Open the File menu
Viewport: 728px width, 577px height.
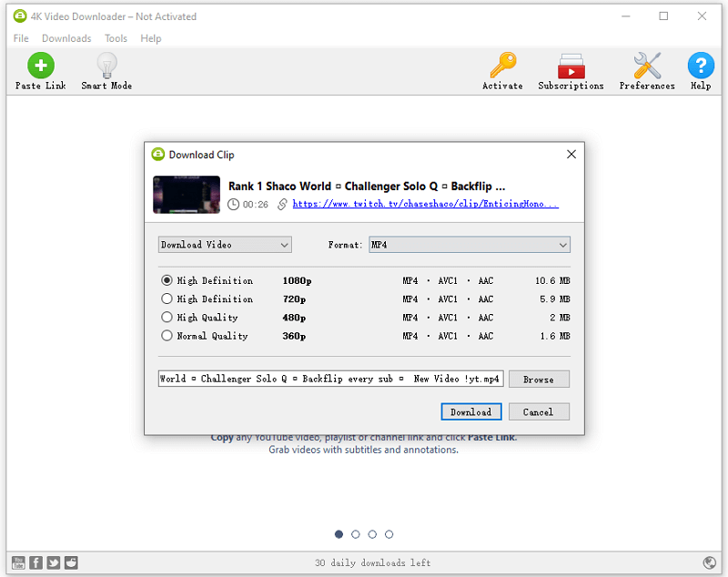click(x=21, y=38)
